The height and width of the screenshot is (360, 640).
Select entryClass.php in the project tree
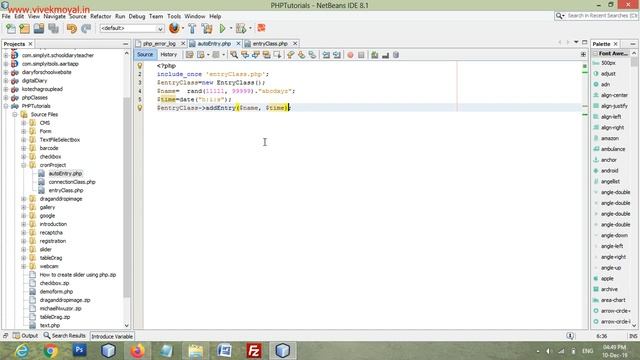(x=66, y=191)
